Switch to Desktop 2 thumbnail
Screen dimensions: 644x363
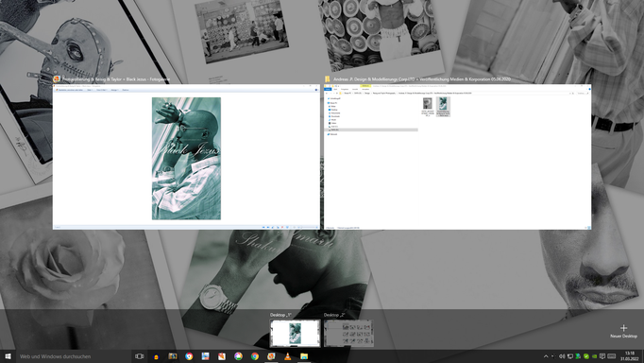point(348,334)
